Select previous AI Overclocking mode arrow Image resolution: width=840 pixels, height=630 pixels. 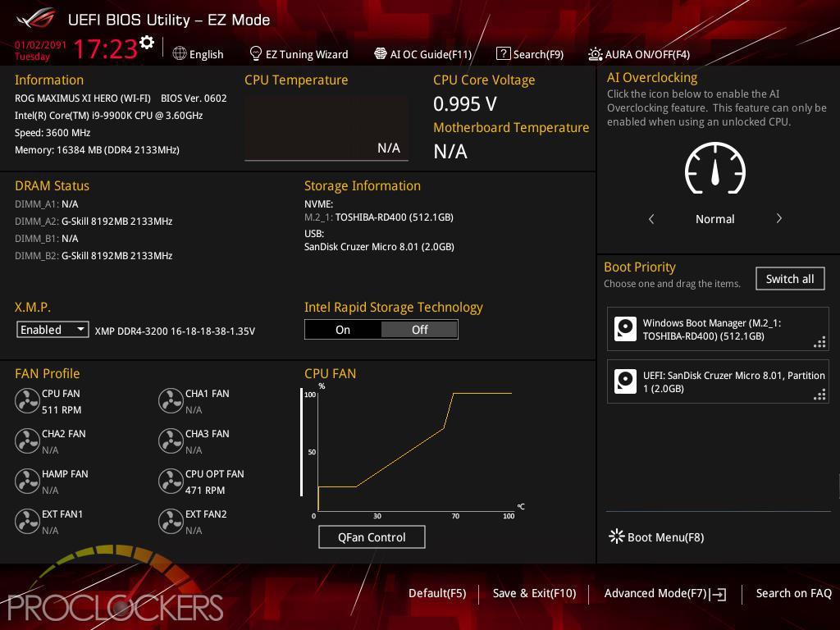[651, 218]
